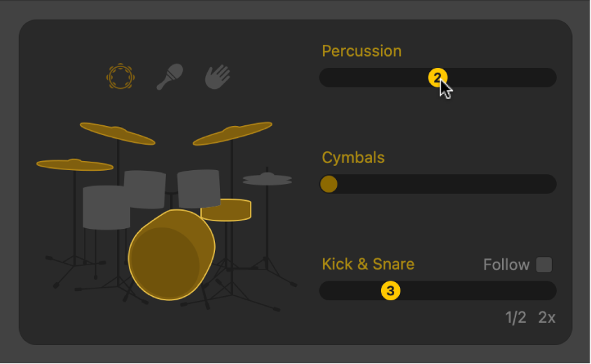This screenshot has height=364, width=591.
Task: Enable the handclap percussion icon
Action: pos(217,76)
